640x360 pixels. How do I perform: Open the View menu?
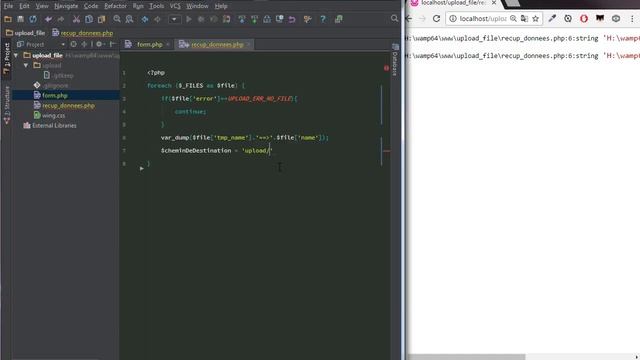pyautogui.click(x=42, y=6)
